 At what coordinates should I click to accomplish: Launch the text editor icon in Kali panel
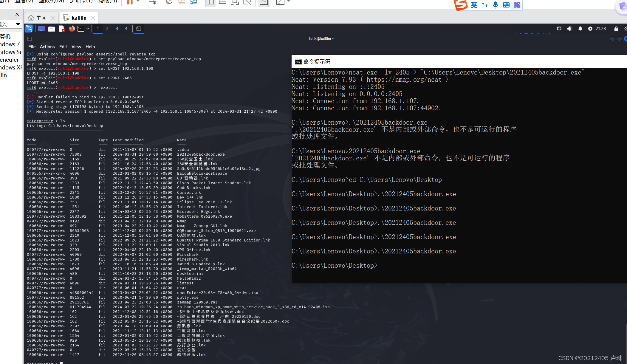(x=62, y=29)
